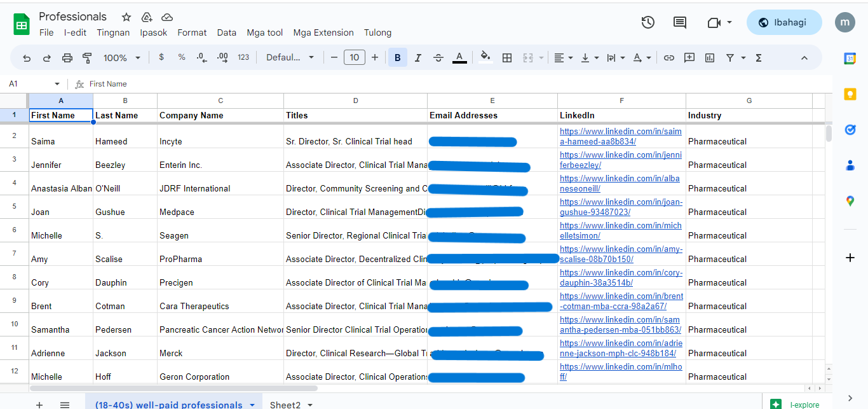Open the Borders grid icon

506,58
